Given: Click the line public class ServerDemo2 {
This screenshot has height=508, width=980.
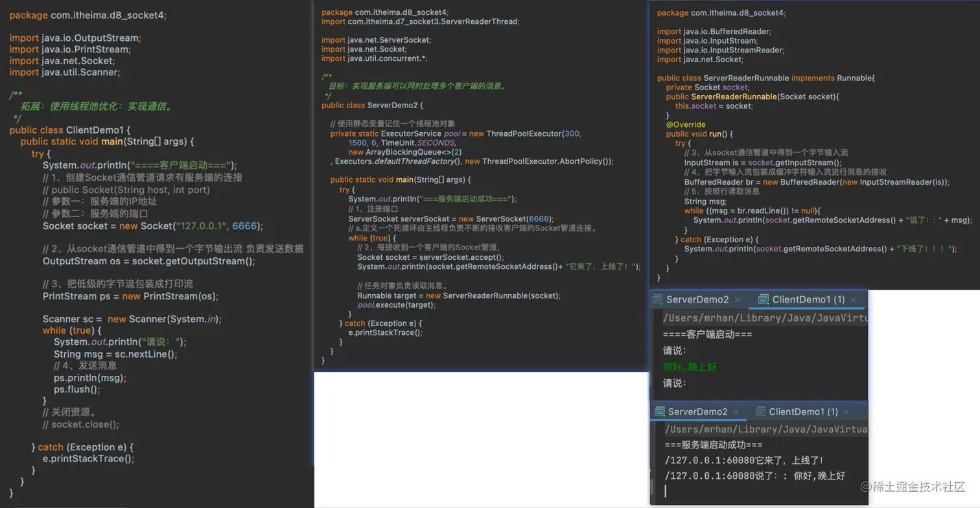Looking at the screenshot, I should 372,105.
